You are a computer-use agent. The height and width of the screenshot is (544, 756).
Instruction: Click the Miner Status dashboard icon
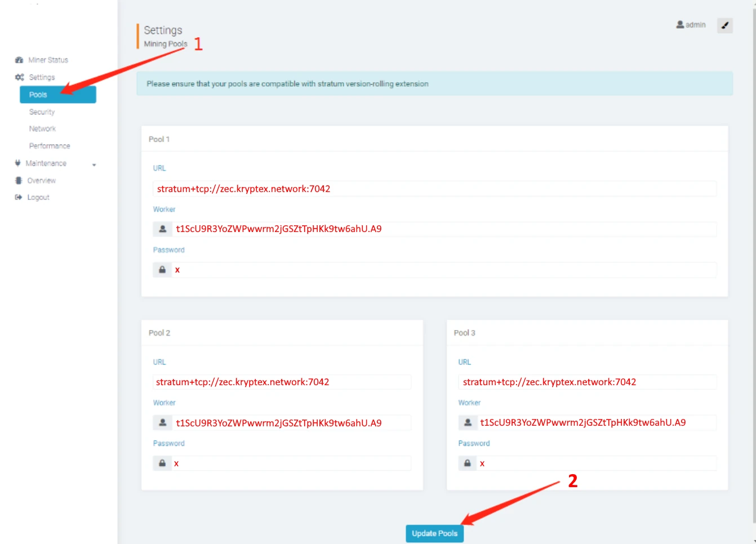pyautogui.click(x=19, y=60)
